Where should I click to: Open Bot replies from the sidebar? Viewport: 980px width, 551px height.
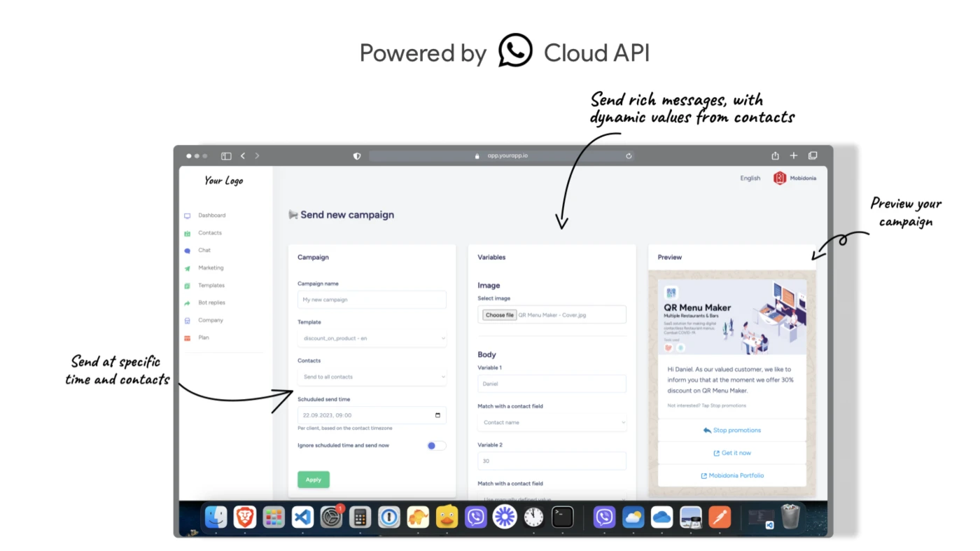pyautogui.click(x=211, y=303)
